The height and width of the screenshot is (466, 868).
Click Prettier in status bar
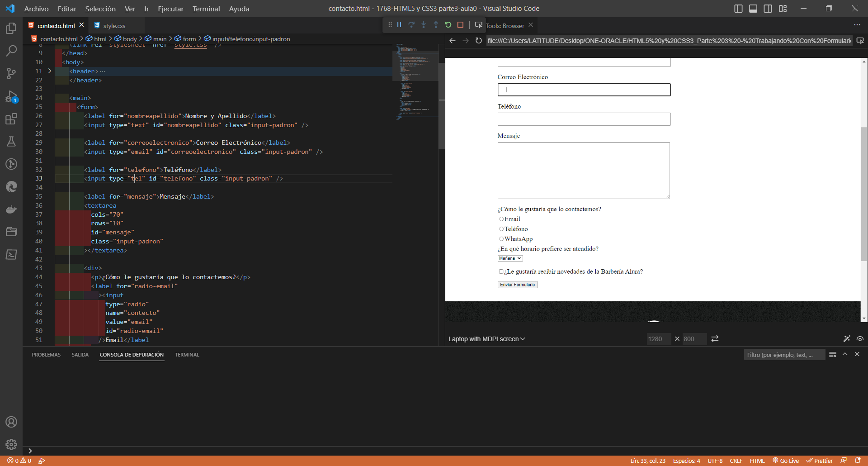pos(820,461)
